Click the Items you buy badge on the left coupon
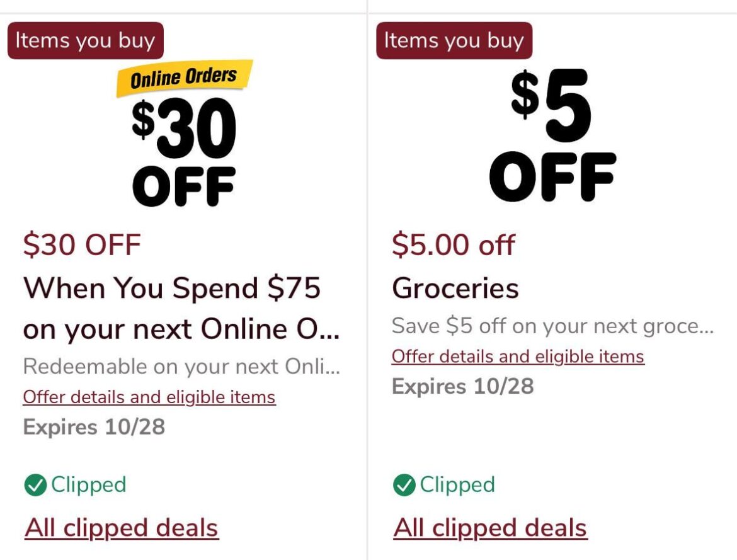737x560 pixels. pyautogui.click(x=85, y=40)
